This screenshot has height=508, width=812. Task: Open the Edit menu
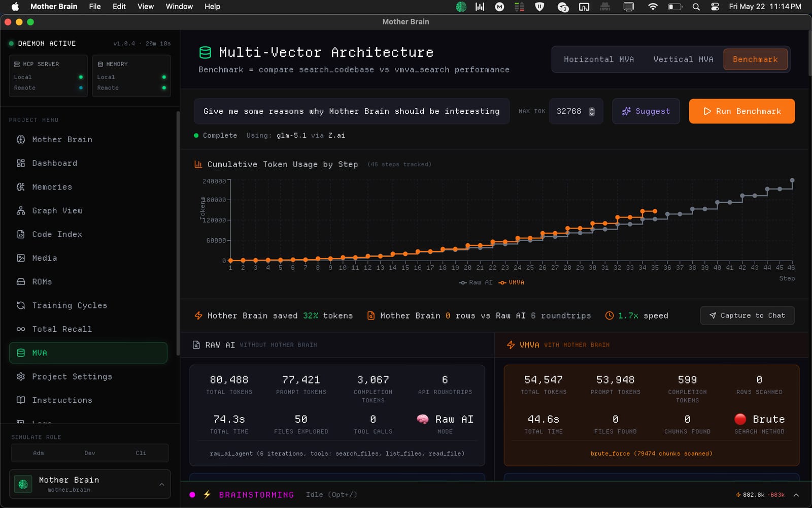(119, 7)
